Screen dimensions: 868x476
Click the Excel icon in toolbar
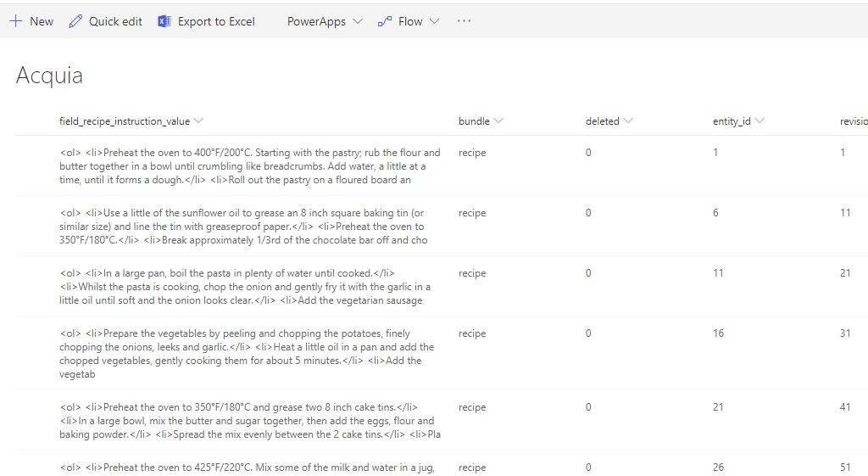[x=164, y=21]
